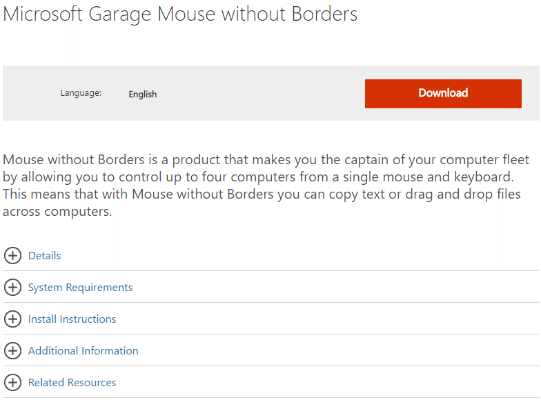The height and width of the screenshot is (400, 541).
Task: Open the Details section link
Action: click(45, 256)
